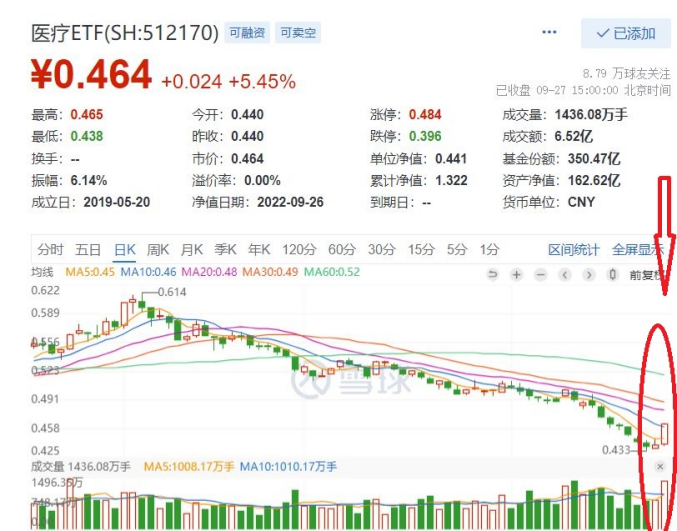Select the 季K chart tab
The width and height of the screenshot is (677, 531).
click(x=225, y=250)
